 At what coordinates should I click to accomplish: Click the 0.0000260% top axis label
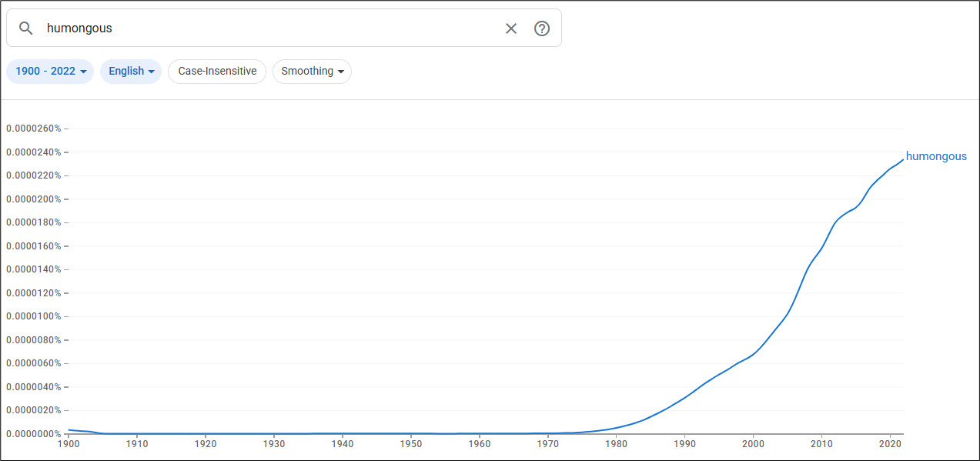click(x=33, y=129)
